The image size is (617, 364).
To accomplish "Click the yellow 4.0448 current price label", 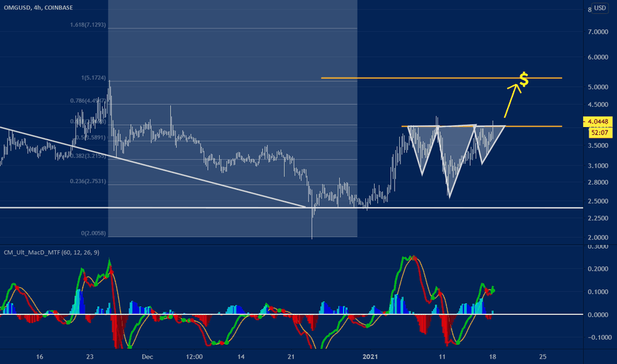I will click(x=597, y=122).
